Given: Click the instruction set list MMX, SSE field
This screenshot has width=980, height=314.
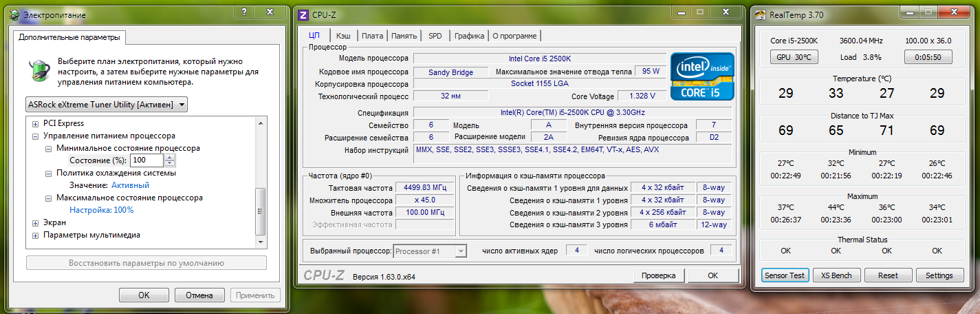Looking at the screenshot, I should click(539, 154).
